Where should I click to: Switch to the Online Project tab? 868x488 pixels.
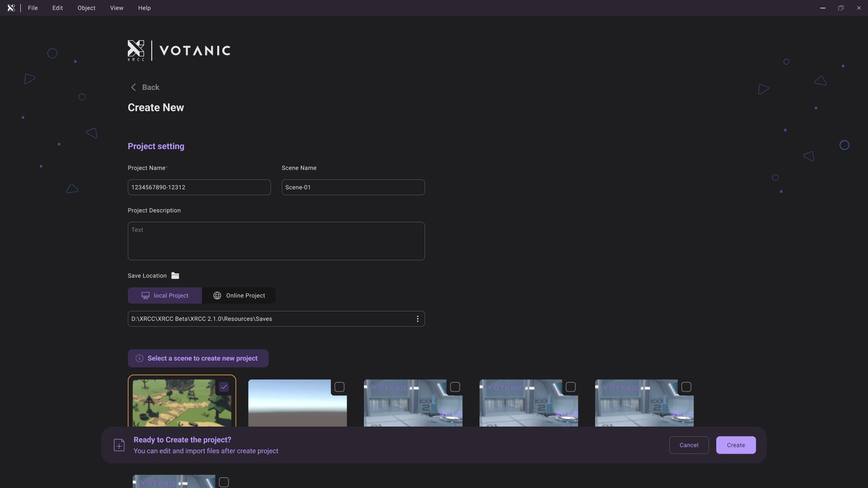(239, 296)
